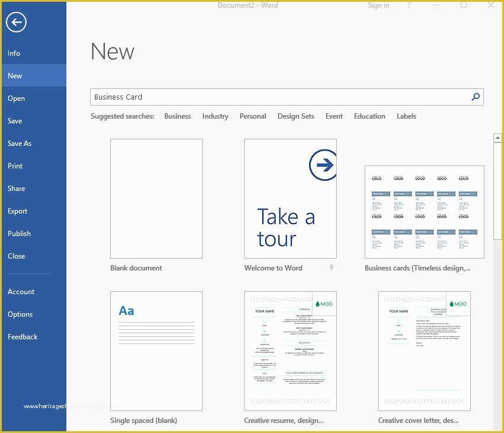Click the back arrow circle icon
504x433 pixels.
pyautogui.click(x=16, y=22)
